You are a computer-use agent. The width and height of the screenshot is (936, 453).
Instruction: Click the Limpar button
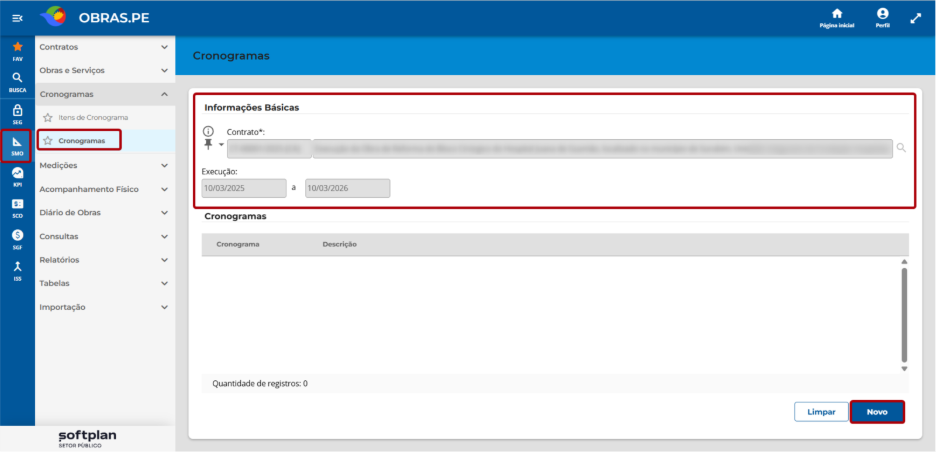pos(821,412)
